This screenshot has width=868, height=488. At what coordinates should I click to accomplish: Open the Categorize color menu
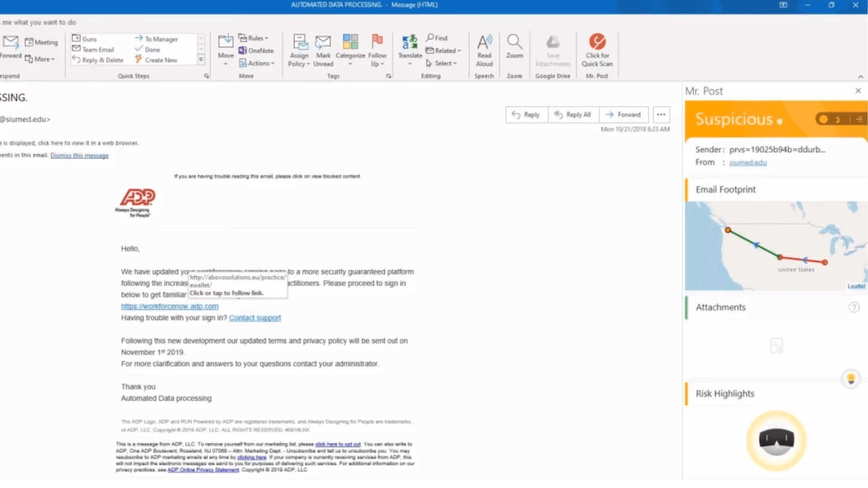click(350, 50)
